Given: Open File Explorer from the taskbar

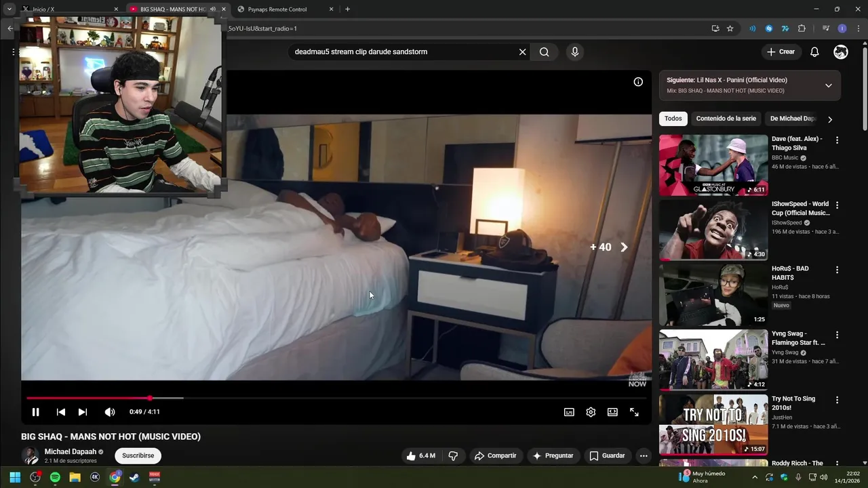Looking at the screenshot, I should coord(75,477).
